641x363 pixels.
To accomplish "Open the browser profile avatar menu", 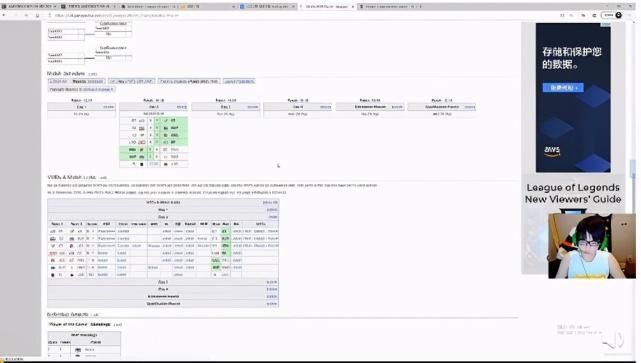I will 619,15.
